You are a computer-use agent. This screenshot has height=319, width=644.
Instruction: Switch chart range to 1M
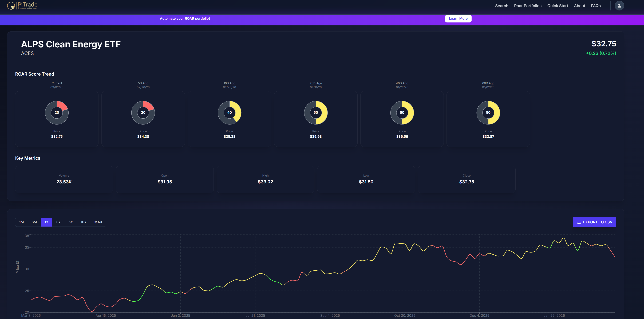(22, 222)
